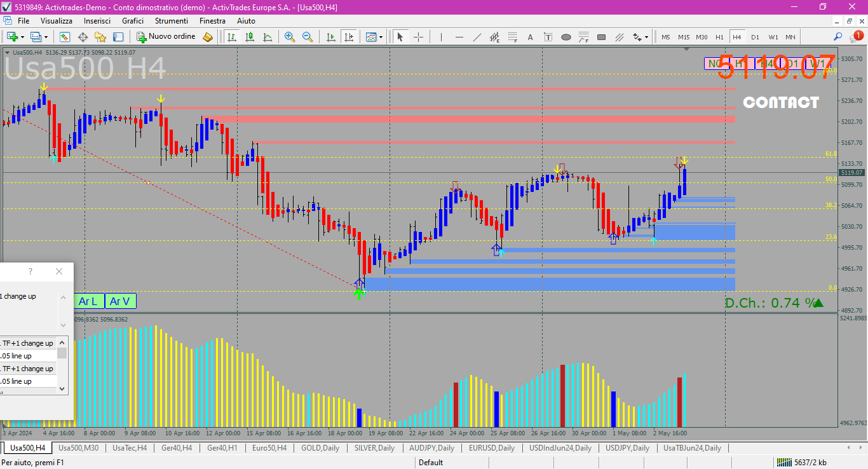
Task: Open the Strumenti menu
Action: click(x=172, y=21)
